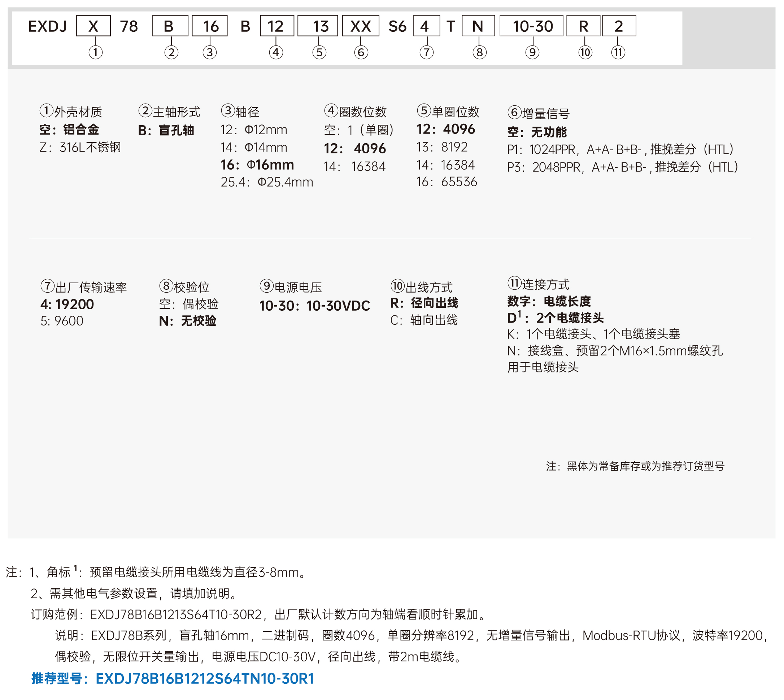Select the 5: 9600 baud rate option
Image resolution: width=784 pixels, height=700 pixels.
[62, 321]
